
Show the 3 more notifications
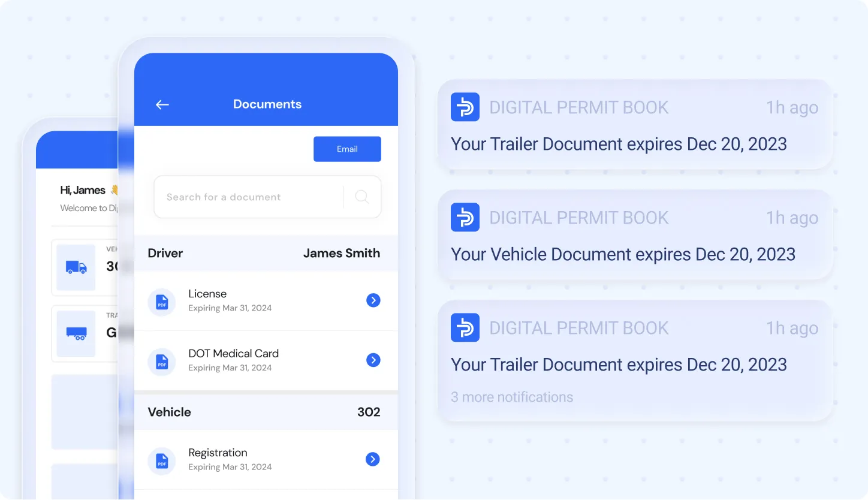512,396
